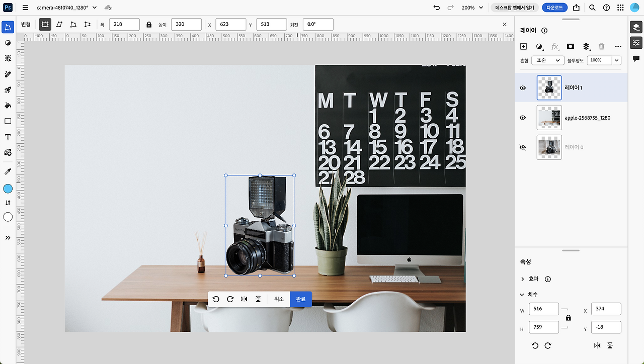Expand the 효과 section
Image resolution: width=644 pixels, height=364 pixels.
pos(523,279)
